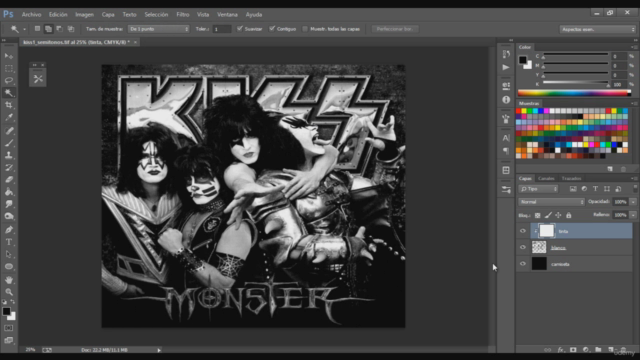640x360 pixels.
Task: Select the Clone Stamp tool
Action: coord(9,155)
